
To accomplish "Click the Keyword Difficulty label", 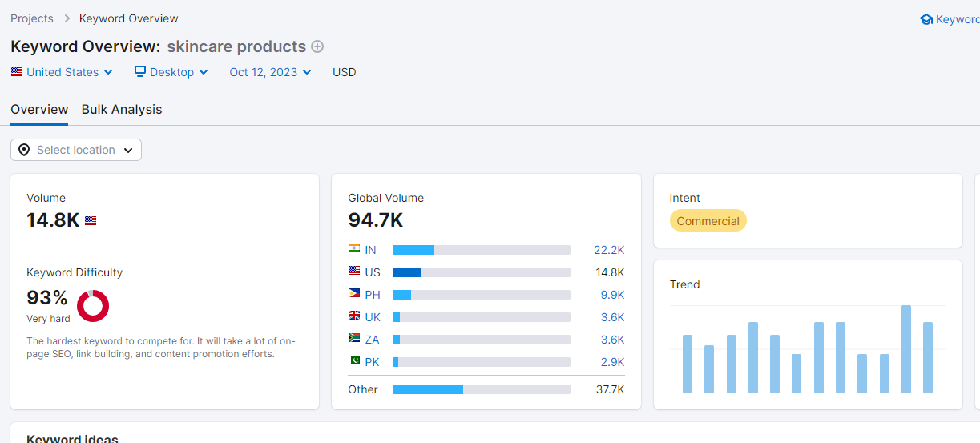I will 75,272.
